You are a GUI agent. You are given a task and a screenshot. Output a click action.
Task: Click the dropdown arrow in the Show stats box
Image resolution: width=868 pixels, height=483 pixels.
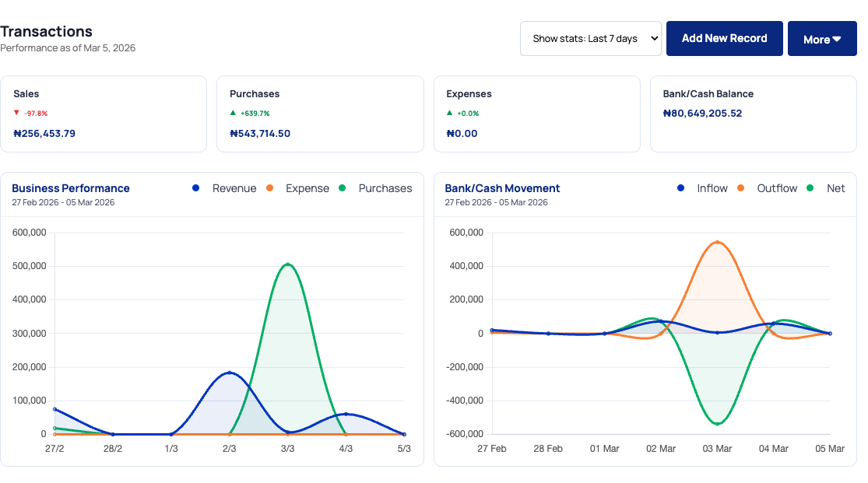653,38
